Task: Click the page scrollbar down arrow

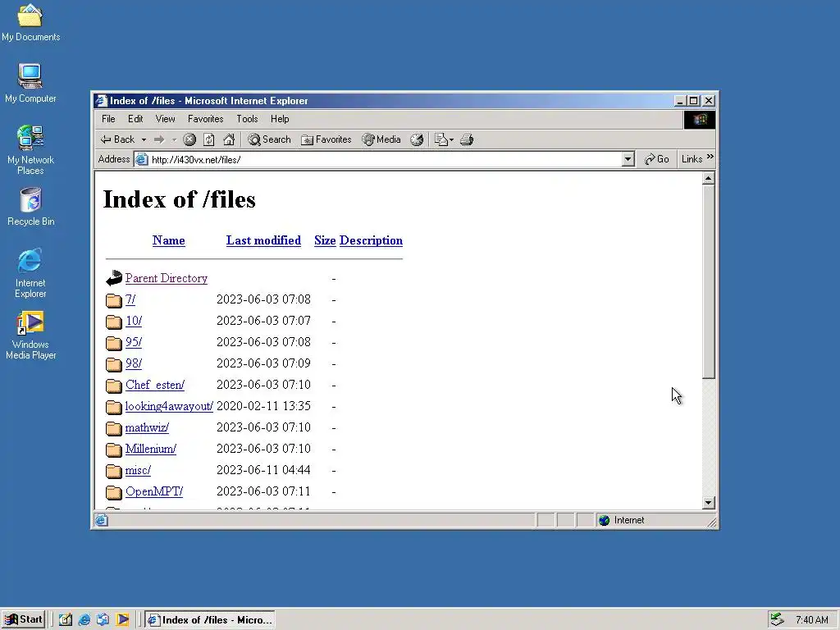Action: [x=708, y=503]
